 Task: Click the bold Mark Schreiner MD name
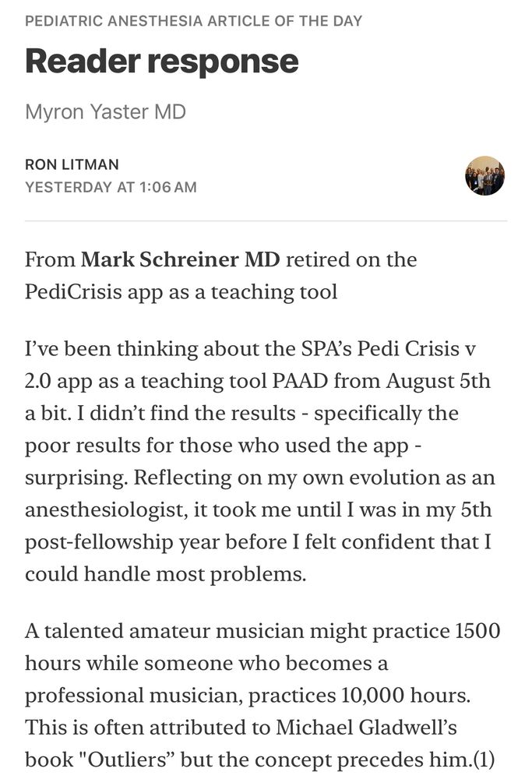[x=180, y=259]
